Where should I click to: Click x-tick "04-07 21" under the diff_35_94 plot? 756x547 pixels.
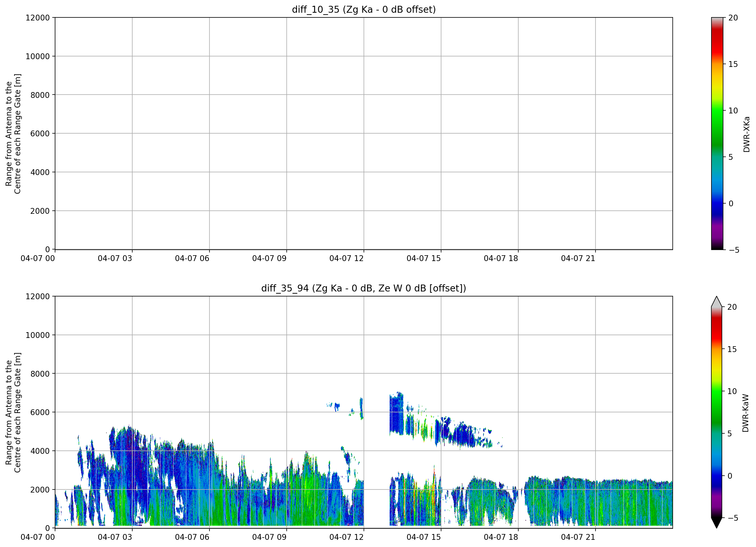(578, 537)
